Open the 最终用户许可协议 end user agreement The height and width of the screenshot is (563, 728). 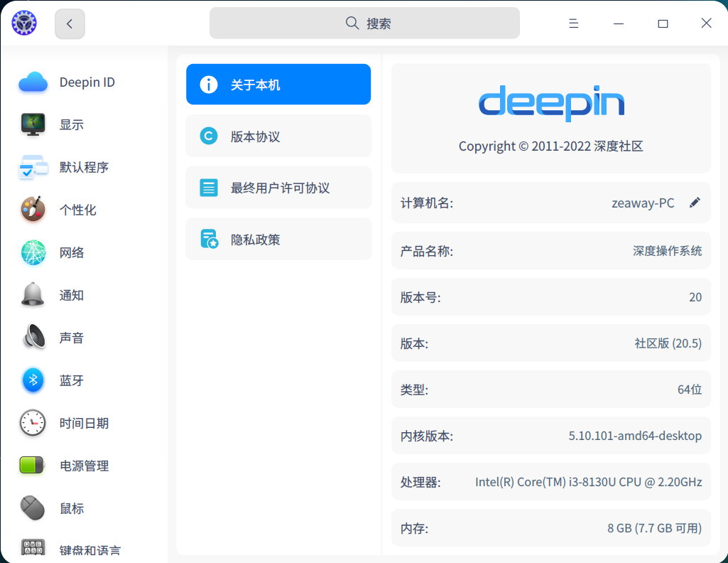pyautogui.click(x=278, y=187)
